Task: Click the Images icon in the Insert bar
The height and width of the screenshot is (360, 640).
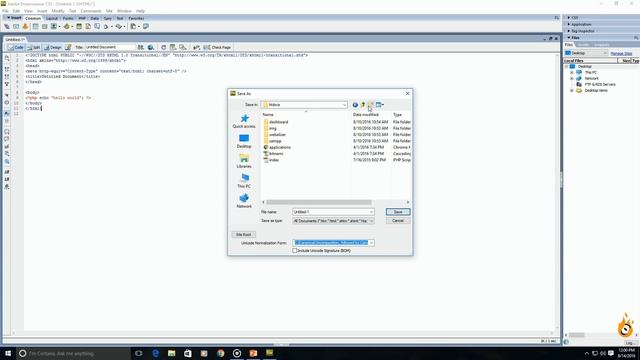Action: pos(54,27)
